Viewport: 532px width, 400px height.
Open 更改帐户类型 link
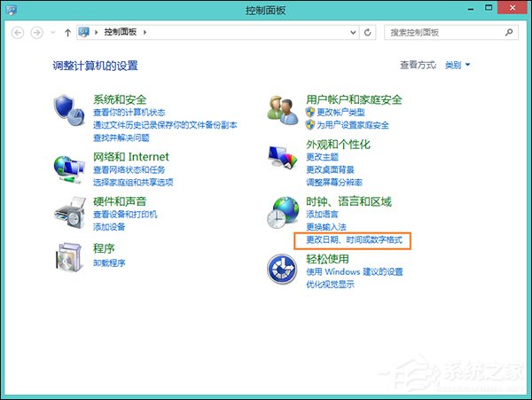point(341,113)
